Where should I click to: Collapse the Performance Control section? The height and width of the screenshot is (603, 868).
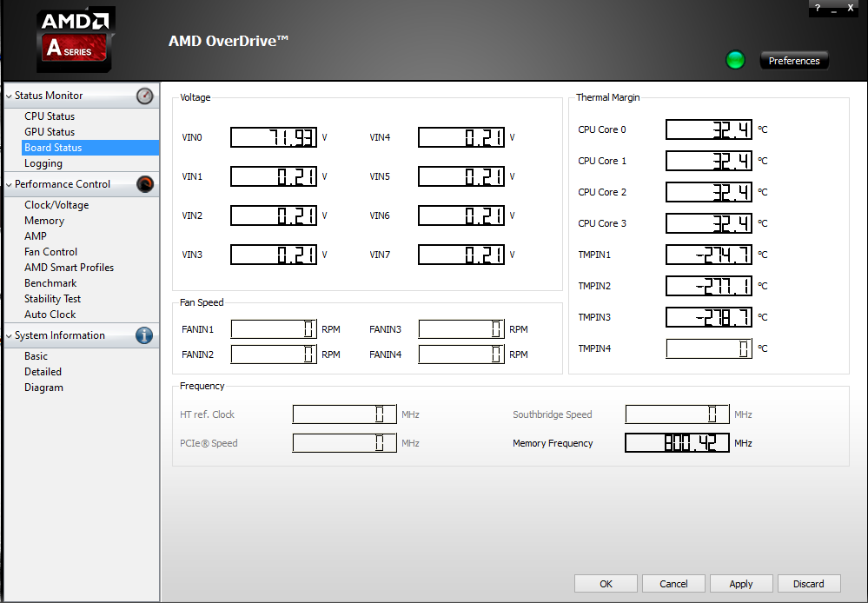9,184
